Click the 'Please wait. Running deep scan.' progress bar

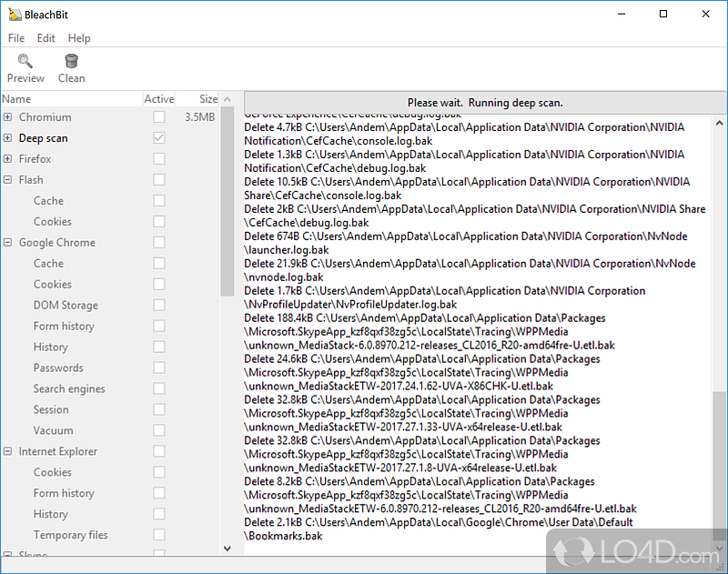485,103
